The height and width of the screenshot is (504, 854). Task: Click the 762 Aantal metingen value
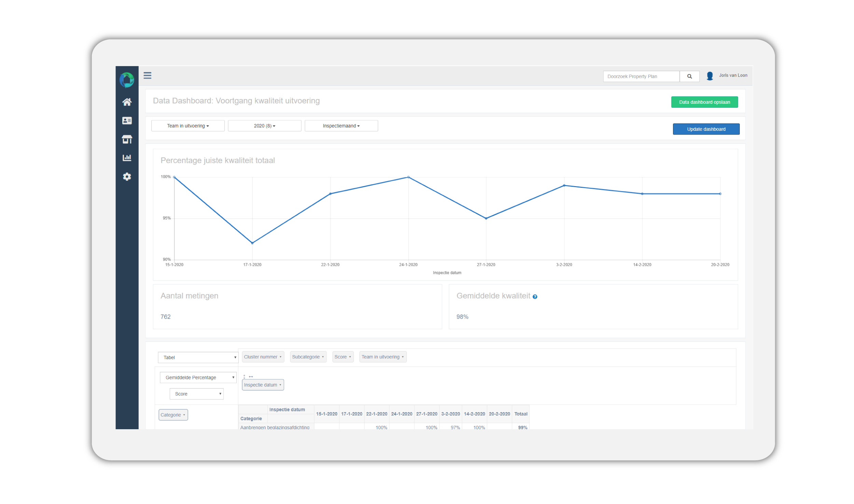(166, 317)
